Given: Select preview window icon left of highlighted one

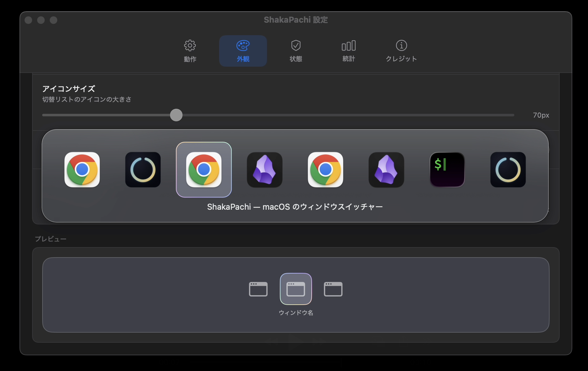Looking at the screenshot, I should click(x=258, y=289).
